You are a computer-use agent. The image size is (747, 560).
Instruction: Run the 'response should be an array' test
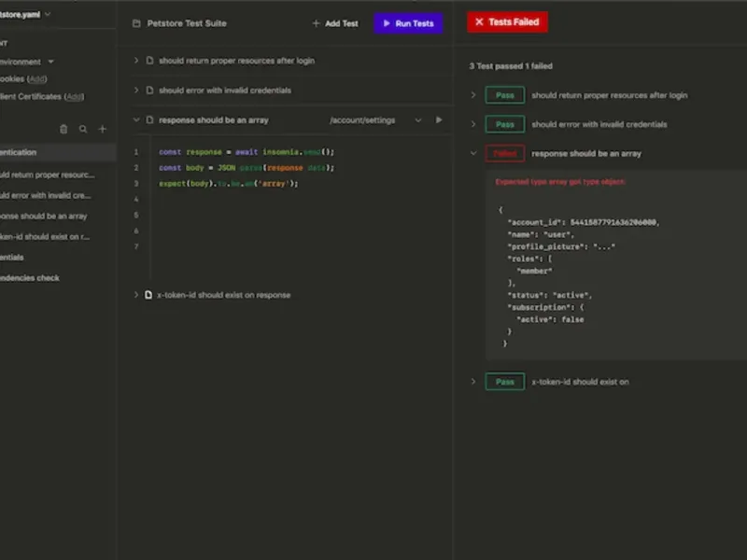(439, 120)
